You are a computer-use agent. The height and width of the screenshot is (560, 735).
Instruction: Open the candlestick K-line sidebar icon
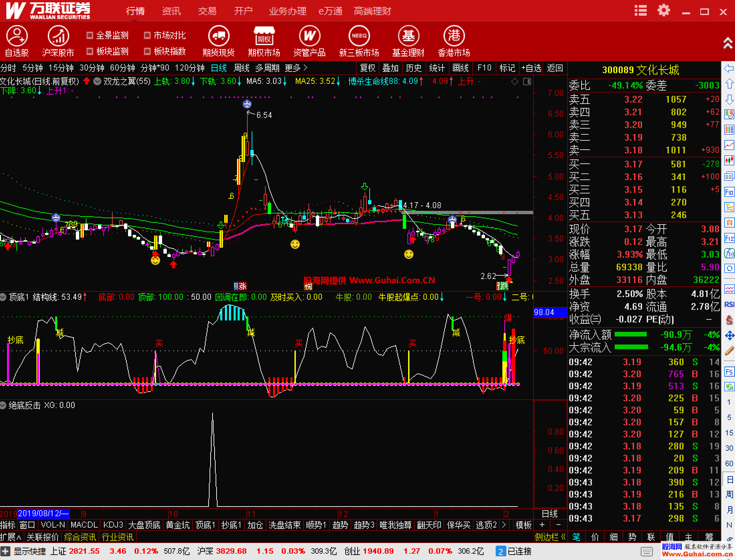729,161
